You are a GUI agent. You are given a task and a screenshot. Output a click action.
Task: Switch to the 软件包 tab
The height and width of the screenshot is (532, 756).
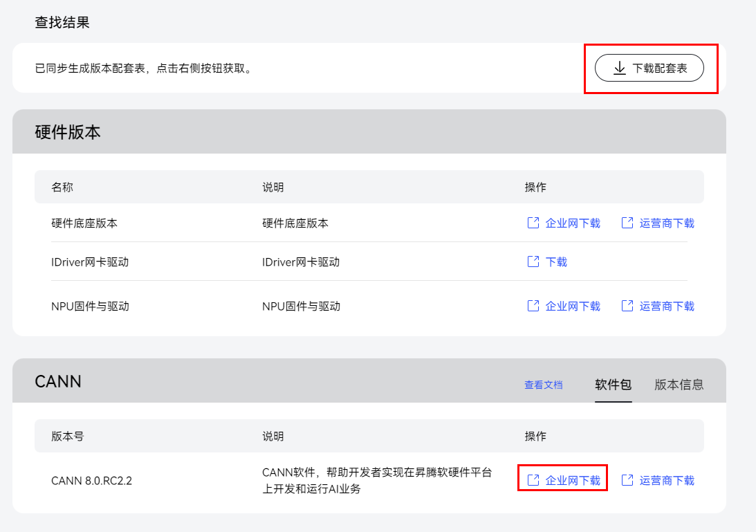(x=613, y=385)
